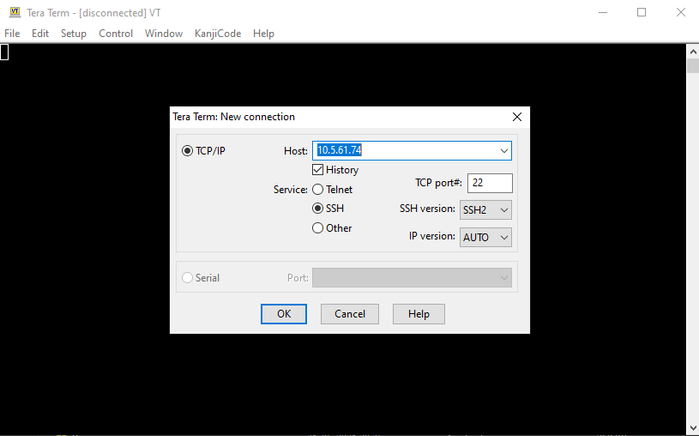Viewport: 699px width, 436px height.
Task: Open the Help menu
Action: point(263,33)
